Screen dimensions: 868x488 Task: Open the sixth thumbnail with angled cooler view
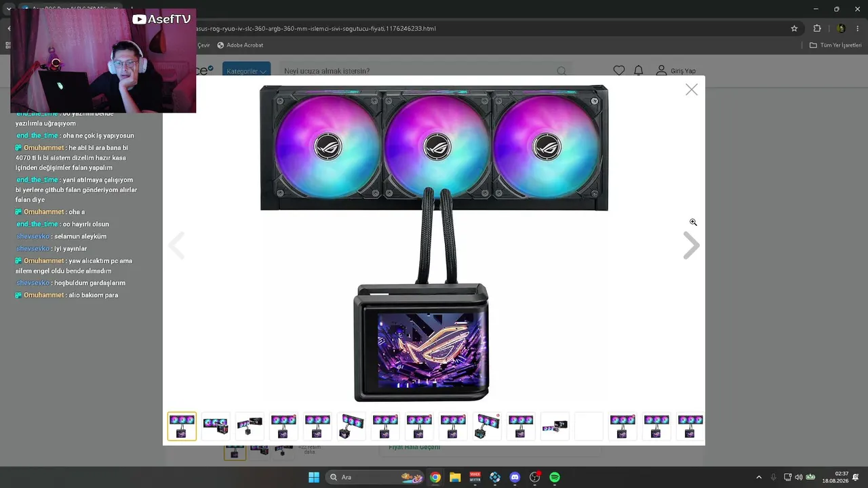351,426
